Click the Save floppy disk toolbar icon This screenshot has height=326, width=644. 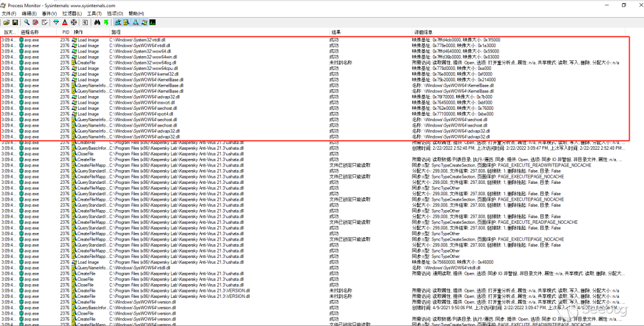click(15, 22)
